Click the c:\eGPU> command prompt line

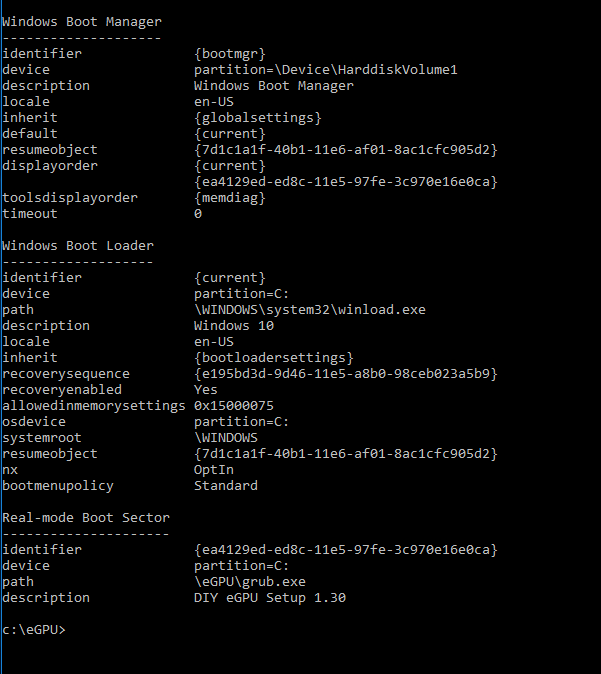tap(34, 630)
